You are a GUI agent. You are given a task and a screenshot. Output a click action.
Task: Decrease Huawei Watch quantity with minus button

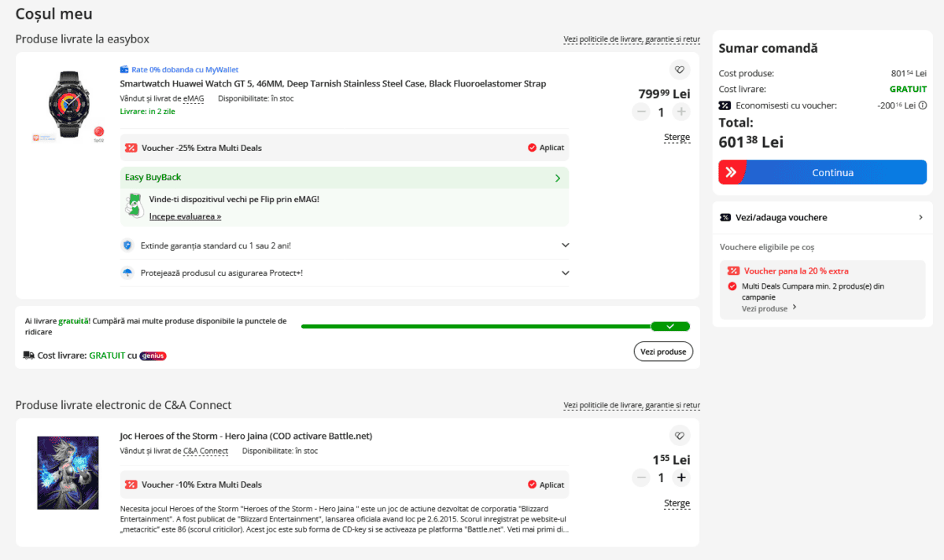point(641,112)
